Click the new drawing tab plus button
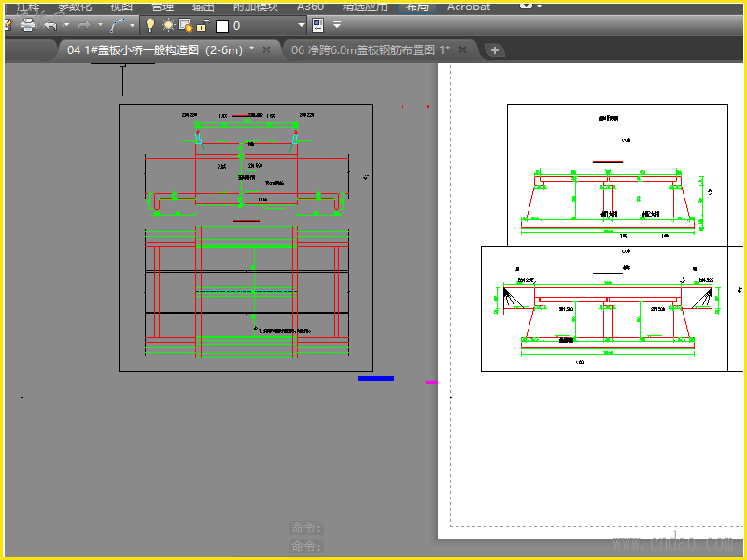The width and height of the screenshot is (747, 560). pos(495,49)
